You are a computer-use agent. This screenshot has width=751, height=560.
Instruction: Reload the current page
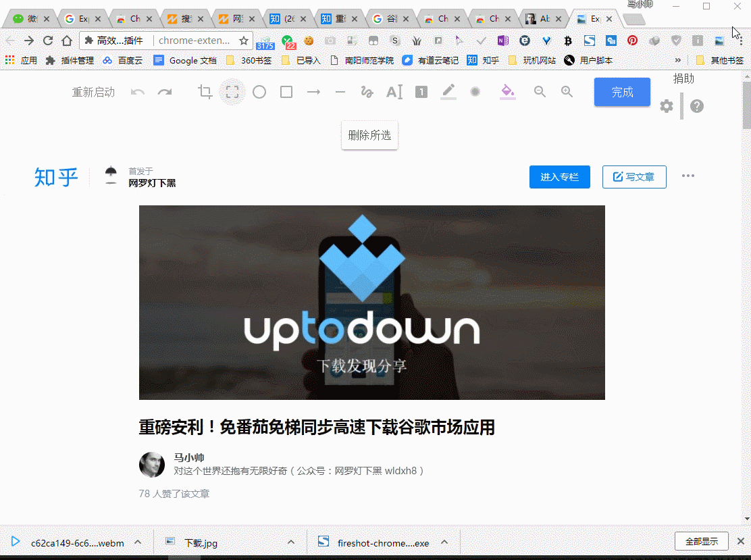(x=48, y=41)
